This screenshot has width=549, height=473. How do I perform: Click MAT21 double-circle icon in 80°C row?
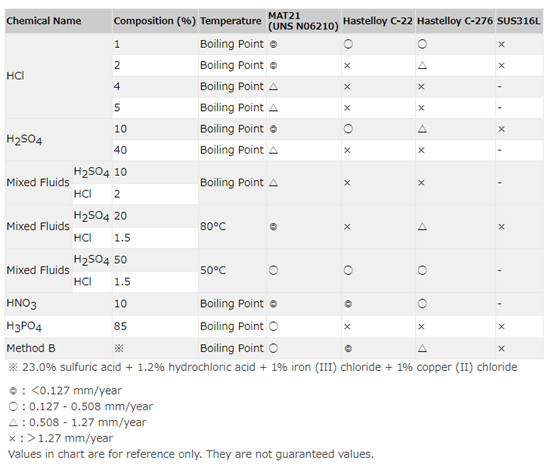pos(273,227)
